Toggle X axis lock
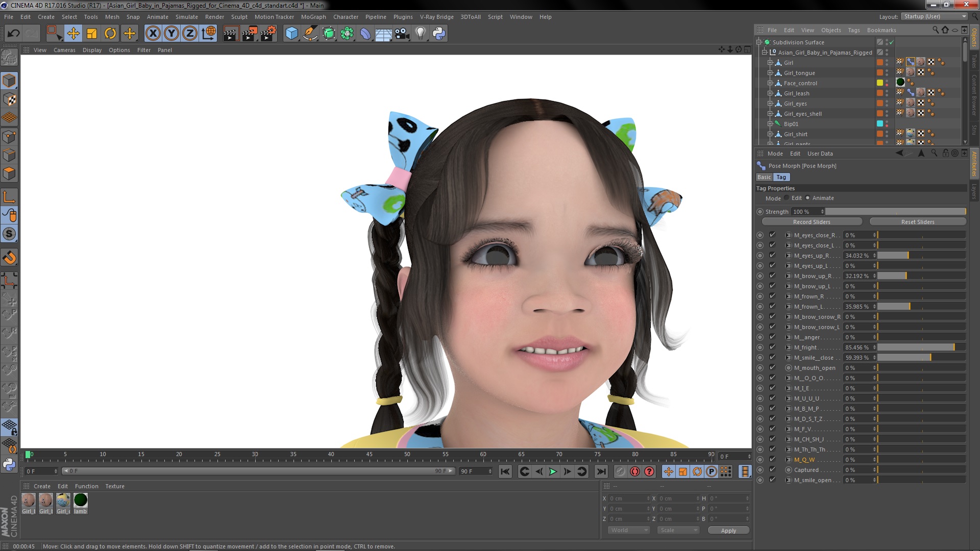Image resolution: width=980 pixels, height=551 pixels. [x=153, y=34]
